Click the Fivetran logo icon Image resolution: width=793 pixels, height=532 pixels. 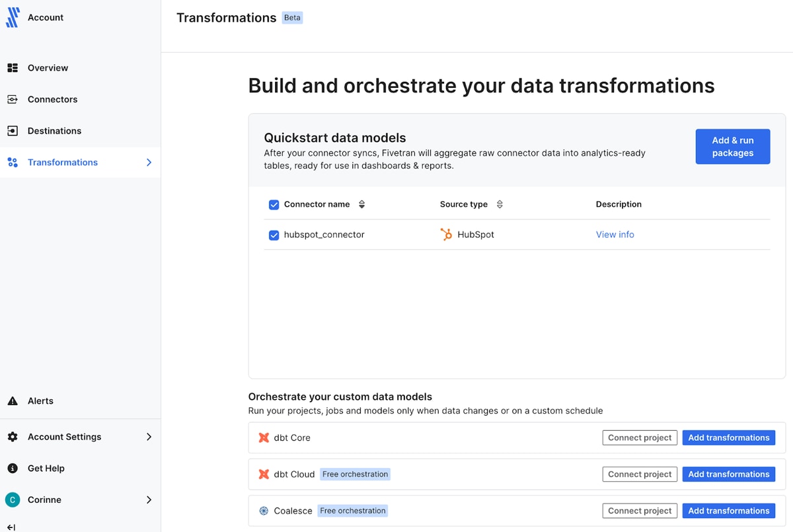pos(13,18)
